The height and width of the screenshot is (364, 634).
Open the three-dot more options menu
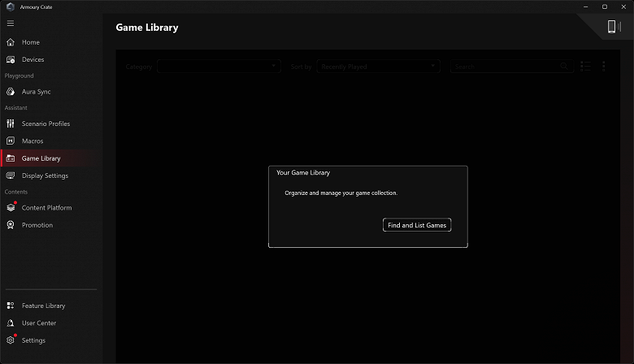(604, 67)
